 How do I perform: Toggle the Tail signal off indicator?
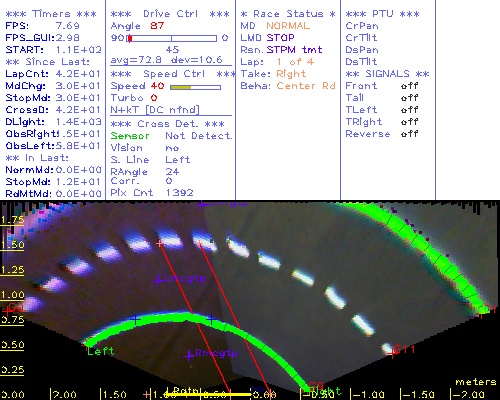(x=409, y=98)
